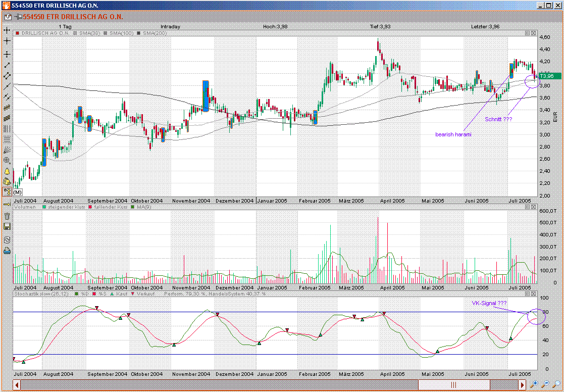Select the extended ray line tool
This screenshot has width=564, height=392.
pos(7,86)
